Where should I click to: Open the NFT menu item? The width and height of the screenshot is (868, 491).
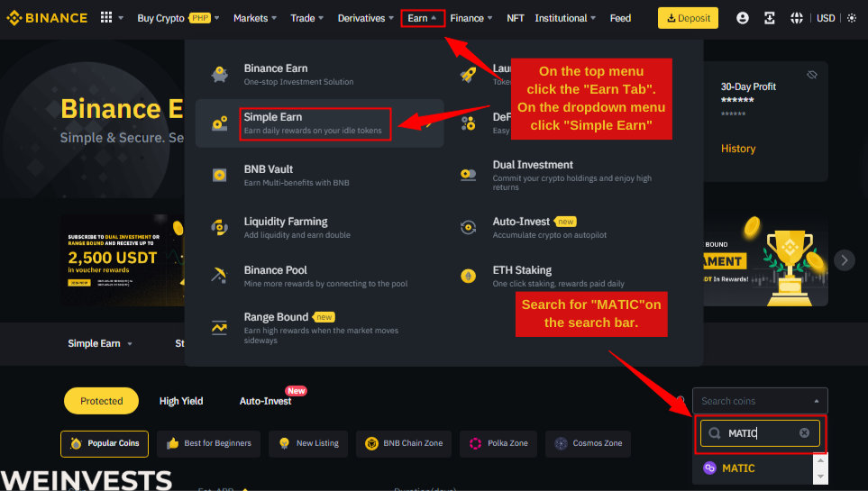[515, 18]
